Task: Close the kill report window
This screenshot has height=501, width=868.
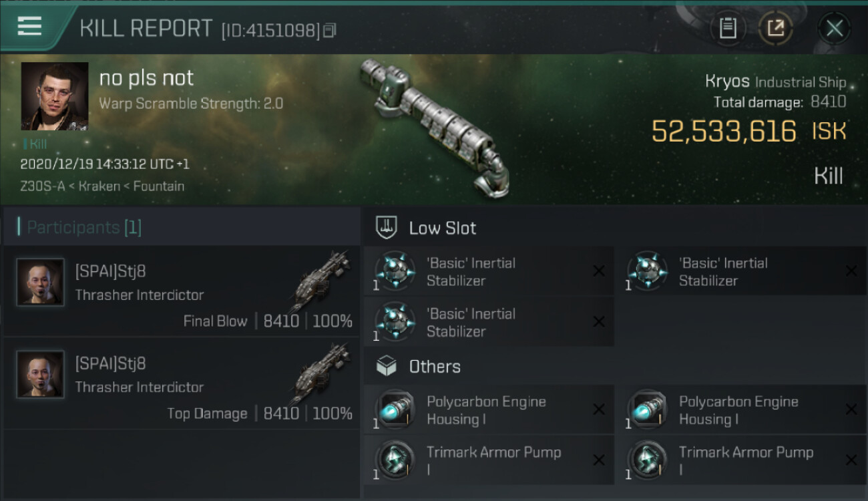Action: [834, 28]
